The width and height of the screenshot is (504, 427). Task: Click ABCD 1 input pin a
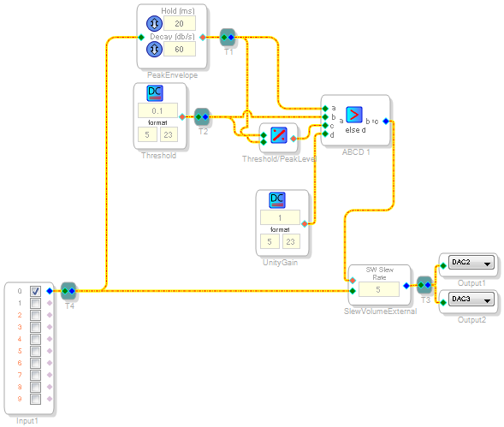325,109
